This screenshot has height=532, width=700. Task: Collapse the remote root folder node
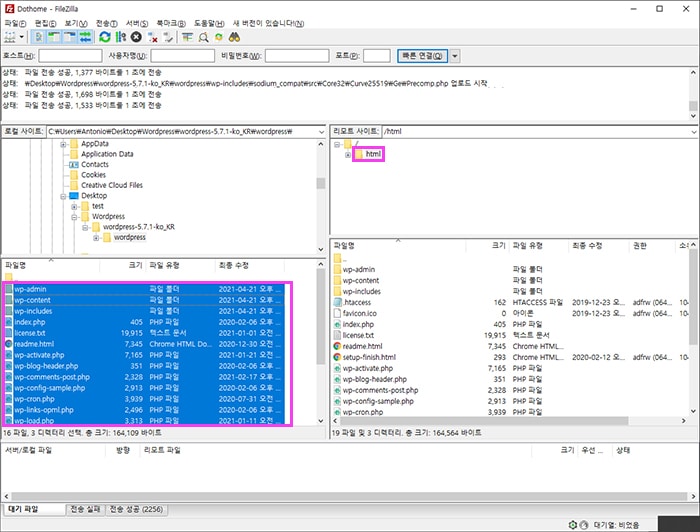pyautogui.click(x=337, y=144)
